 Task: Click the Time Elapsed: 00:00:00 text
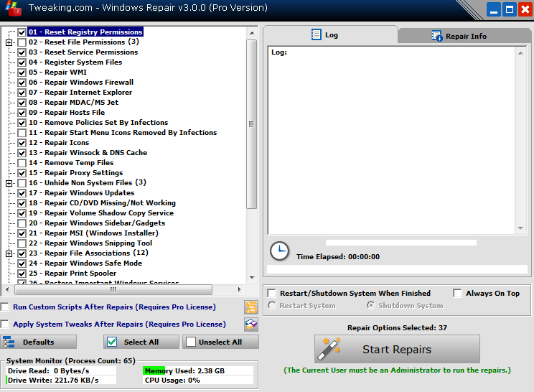[338, 257]
